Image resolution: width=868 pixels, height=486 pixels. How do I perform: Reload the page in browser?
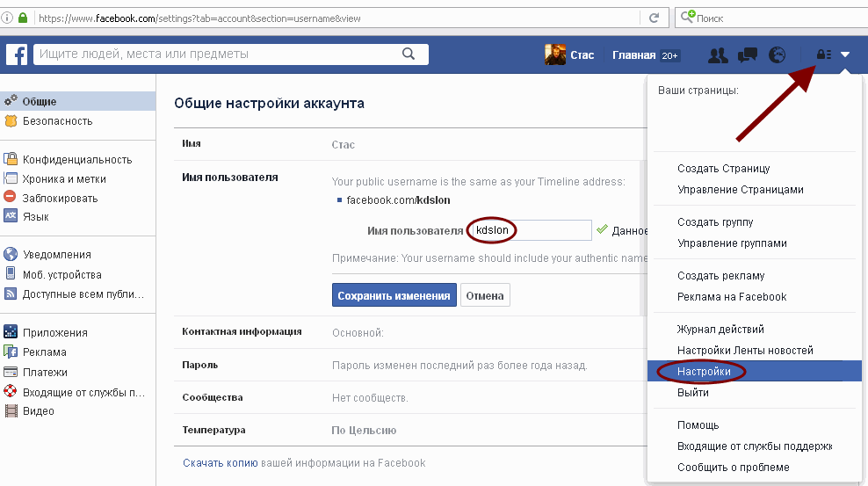pos(654,18)
